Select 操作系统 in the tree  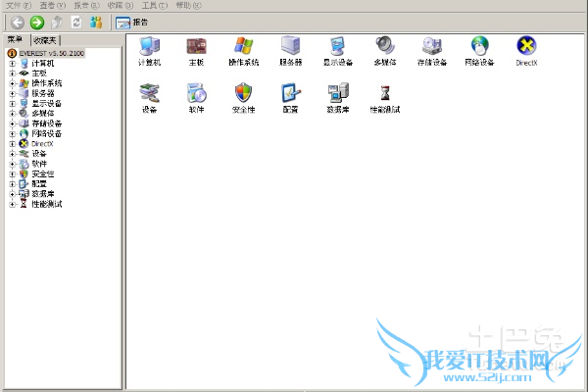coord(46,83)
